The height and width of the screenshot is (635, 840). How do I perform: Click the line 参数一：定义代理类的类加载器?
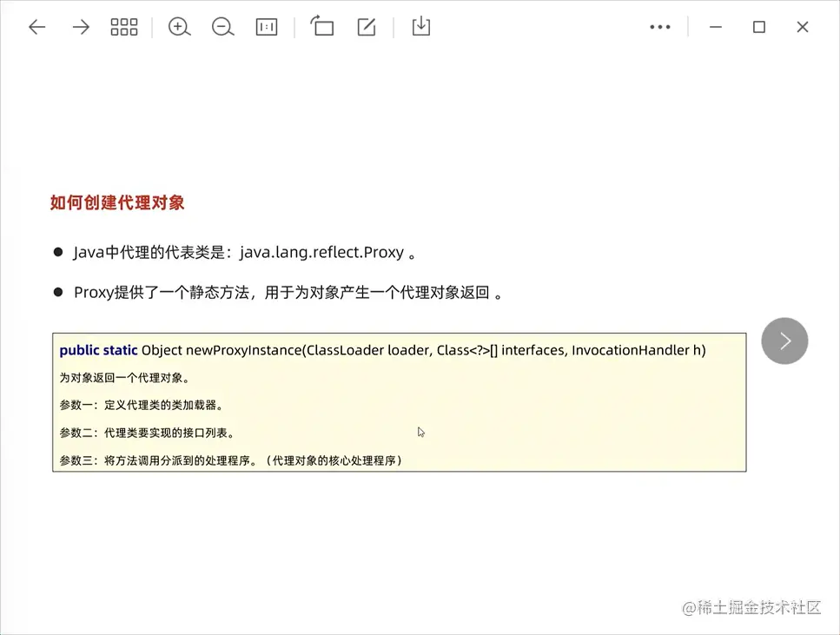141,405
